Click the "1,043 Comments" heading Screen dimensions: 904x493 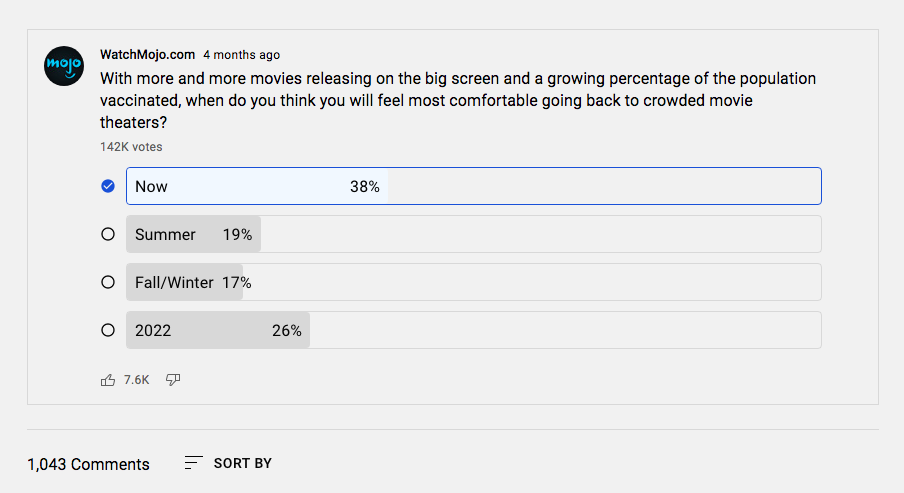(x=88, y=464)
